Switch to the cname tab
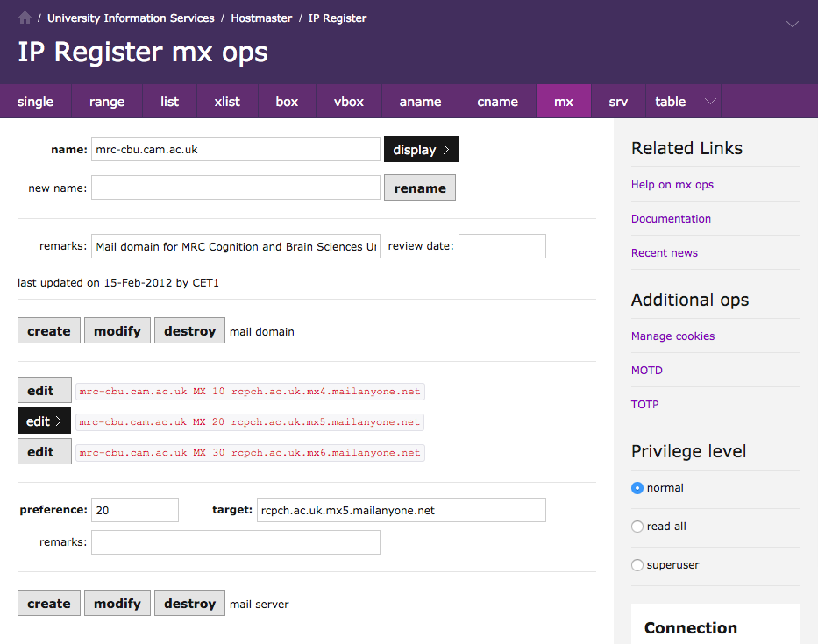The height and width of the screenshot is (644, 818). 497,102
